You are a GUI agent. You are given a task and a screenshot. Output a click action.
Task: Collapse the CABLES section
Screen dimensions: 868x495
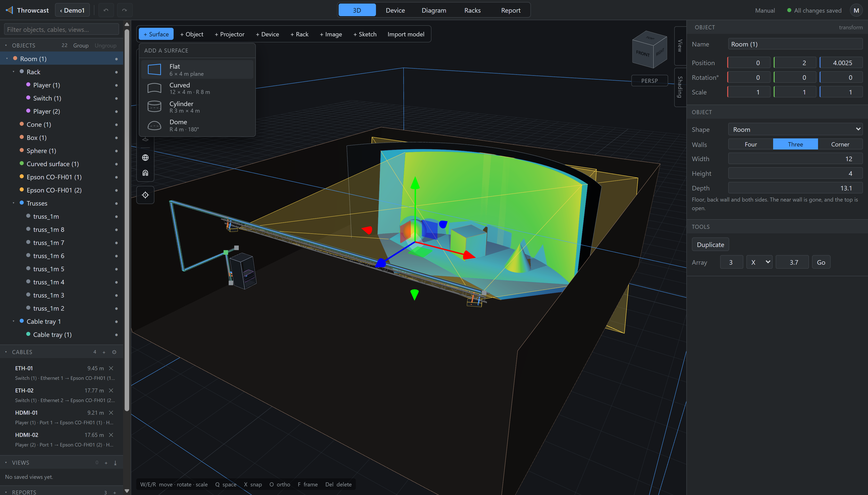coord(6,352)
